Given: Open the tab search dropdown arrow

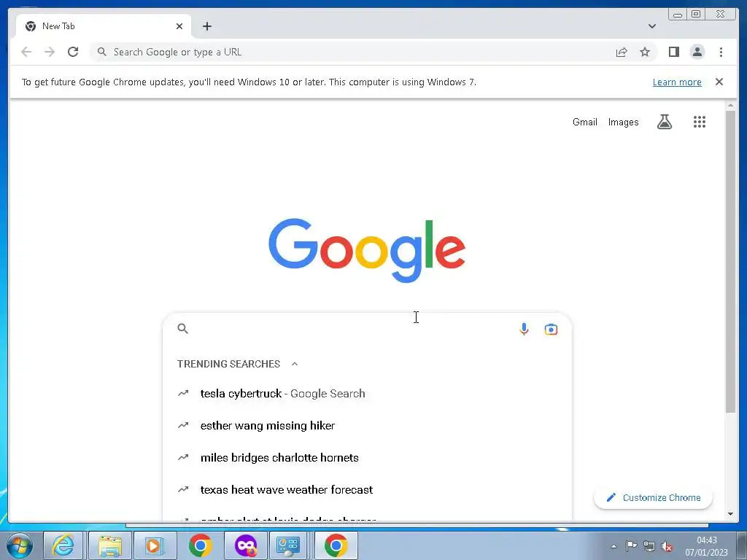Looking at the screenshot, I should 652,26.
